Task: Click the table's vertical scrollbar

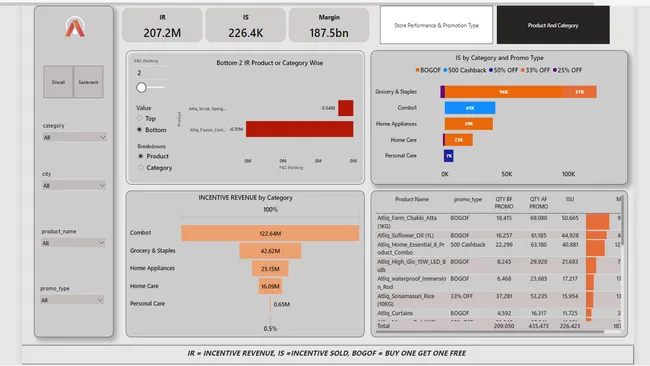Action: click(x=623, y=221)
